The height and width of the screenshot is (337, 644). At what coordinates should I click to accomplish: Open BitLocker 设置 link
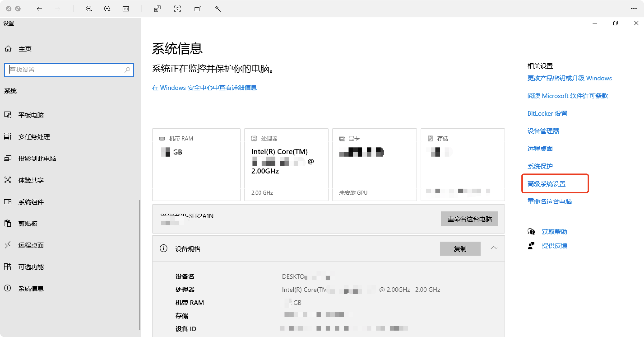pyautogui.click(x=547, y=114)
